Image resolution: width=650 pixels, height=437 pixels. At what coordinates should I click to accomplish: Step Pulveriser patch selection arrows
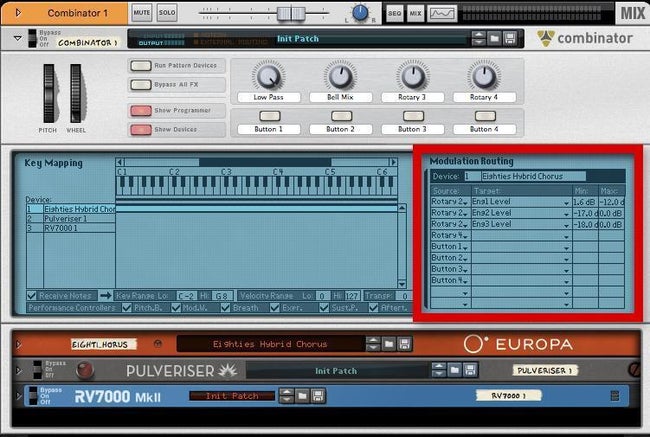coord(439,370)
